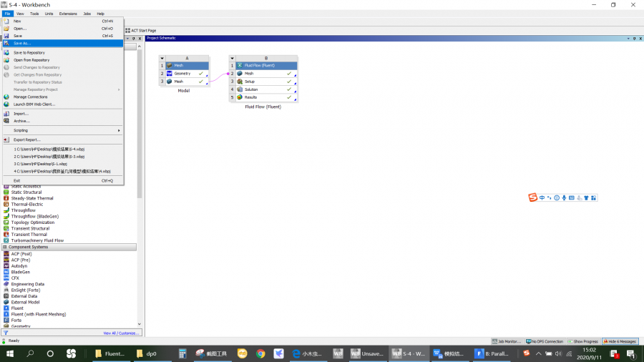Image resolution: width=644 pixels, height=362 pixels.
Task: Click the Toolbox scrollbar down arrow
Action: pyautogui.click(x=140, y=324)
